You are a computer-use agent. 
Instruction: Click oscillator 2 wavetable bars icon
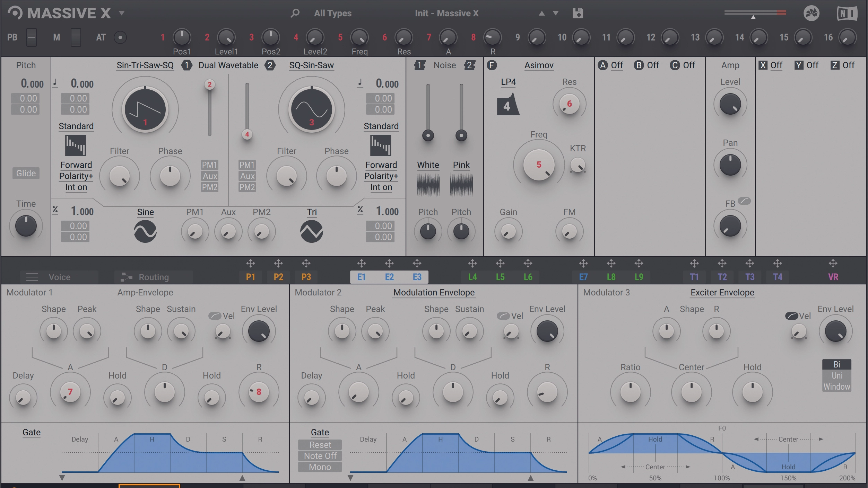(x=381, y=145)
